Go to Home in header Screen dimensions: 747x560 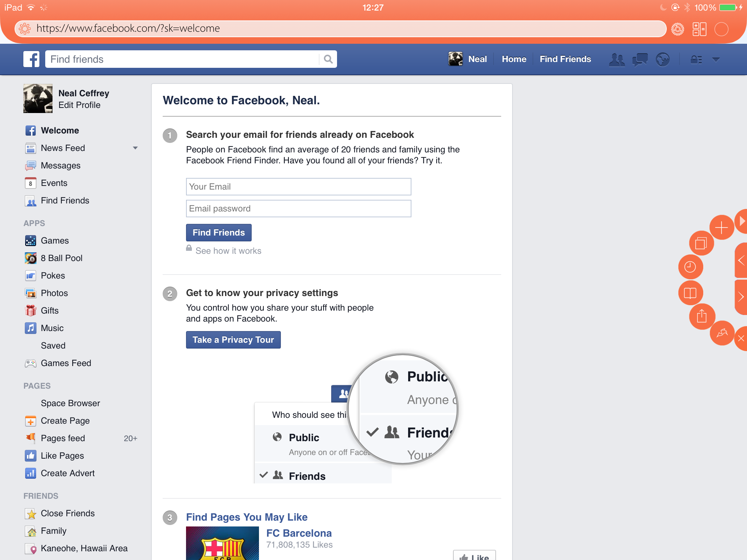(x=514, y=59)
